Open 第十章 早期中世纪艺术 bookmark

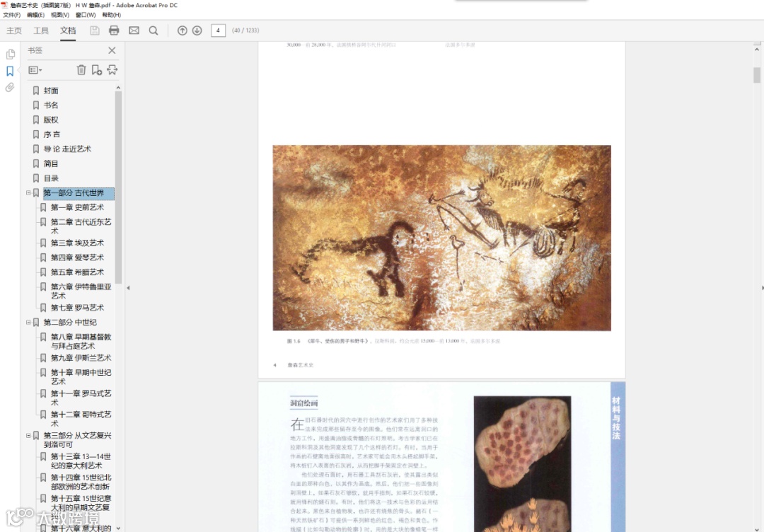coord(81,377)
